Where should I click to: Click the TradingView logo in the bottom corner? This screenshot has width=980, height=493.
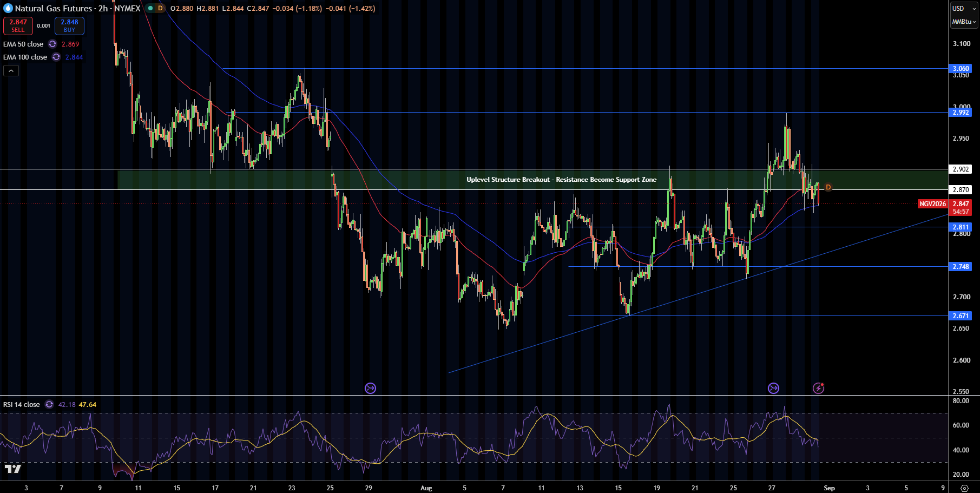pyautogui.click(x=12, y=469)
